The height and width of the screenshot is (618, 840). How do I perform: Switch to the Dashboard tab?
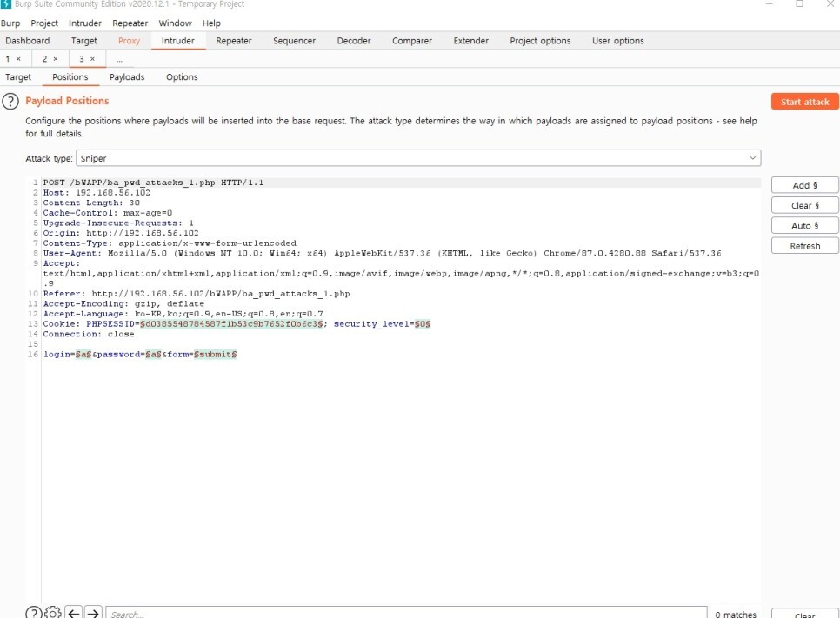click(x=27, y=41)
